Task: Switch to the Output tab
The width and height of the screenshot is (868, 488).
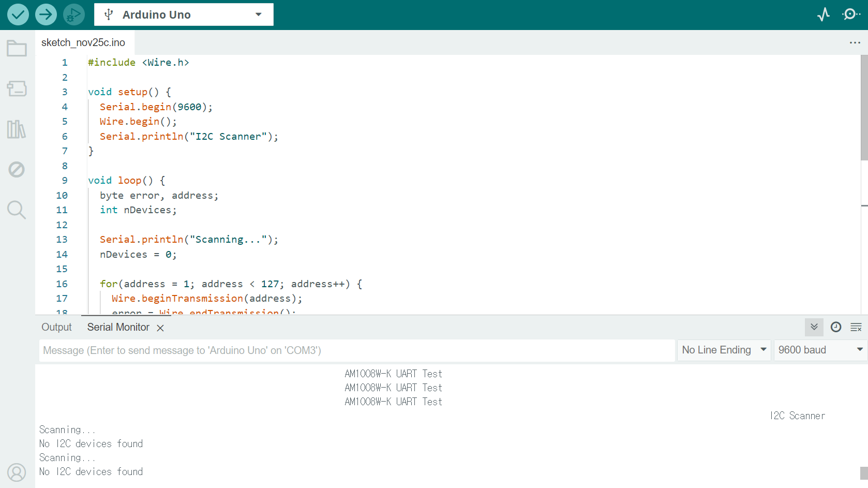Action: [56, 328]
